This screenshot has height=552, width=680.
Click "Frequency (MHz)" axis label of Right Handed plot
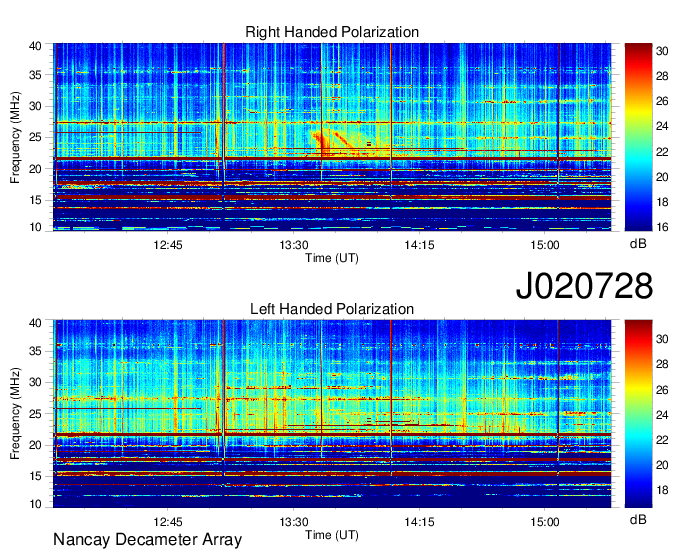pyautogui.click(x=15, y=137)
